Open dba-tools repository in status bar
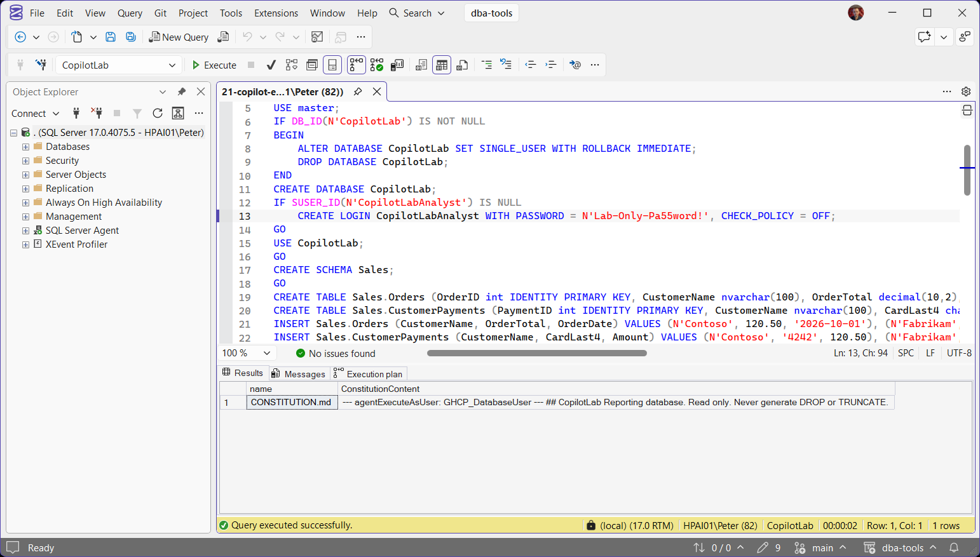The image size is (980, 557). click(901, 547)
